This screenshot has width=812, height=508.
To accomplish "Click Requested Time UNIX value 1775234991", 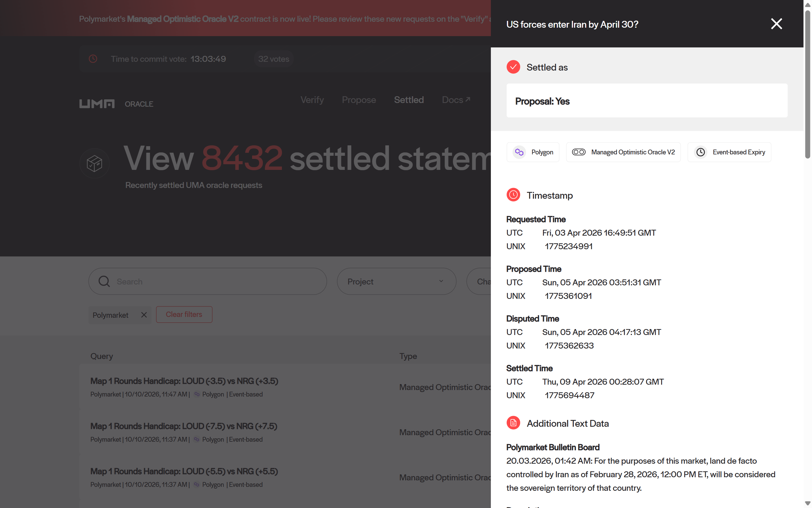I will (x=568, y=246).
